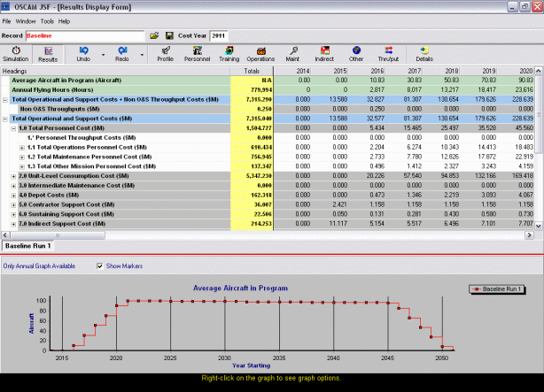
Task: Click the year columns scroll right arrow
Action: tap(530, 235)
